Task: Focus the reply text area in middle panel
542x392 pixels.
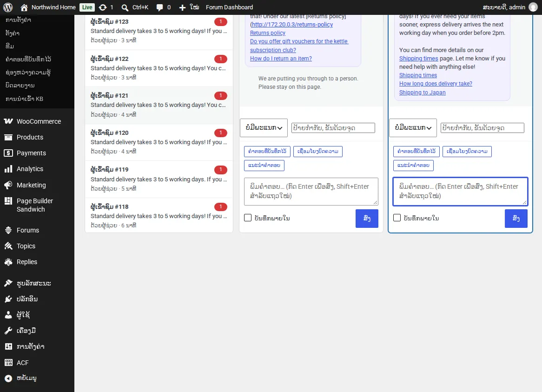Action: point(311,192)
